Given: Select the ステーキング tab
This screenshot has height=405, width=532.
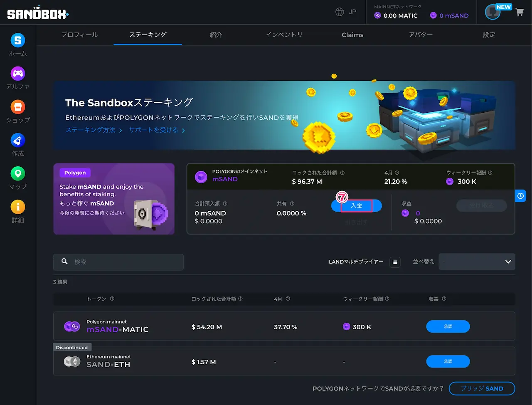Looking at the screenshot, I should point(148,35).
